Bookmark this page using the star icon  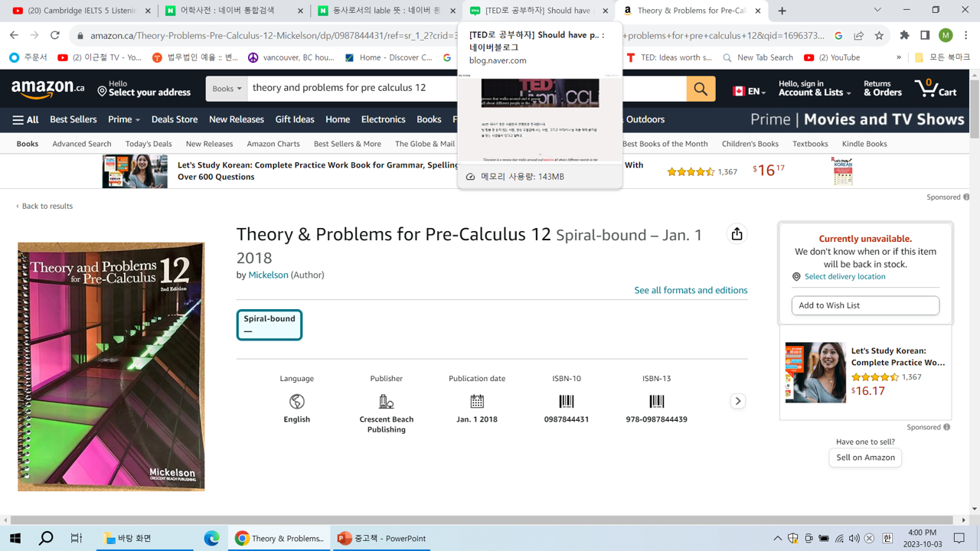click(x=879, y=35)
